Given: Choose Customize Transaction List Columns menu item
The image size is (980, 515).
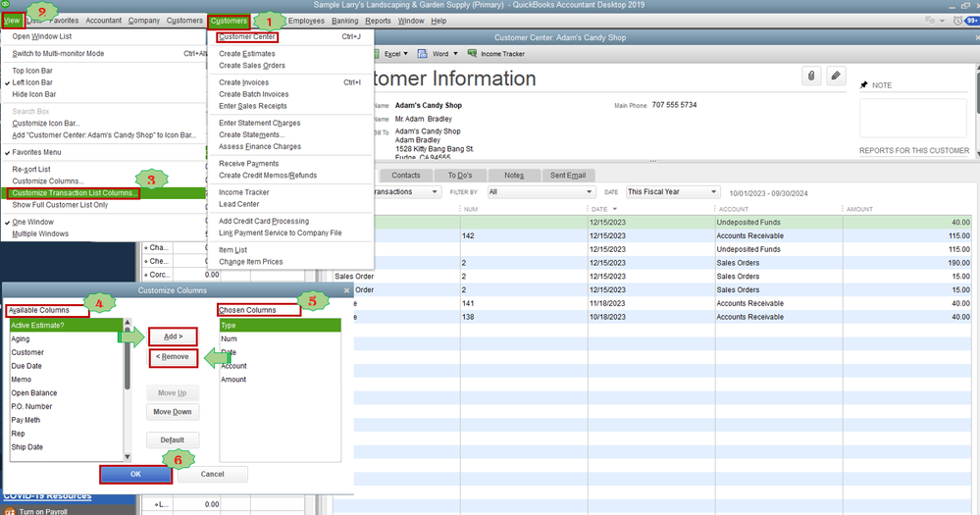Looking at the screenshot, I should click(x=75, y=193).
